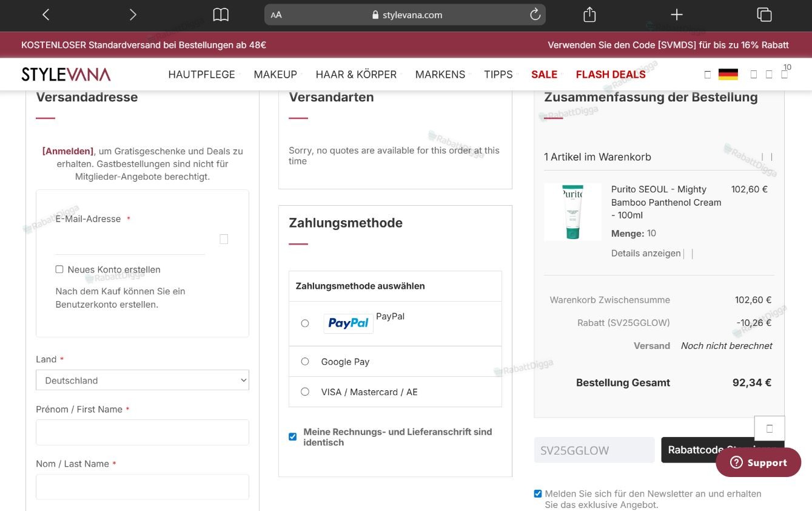Image resolution: width=812 pixels, height=511 pixels.
Task: Open the SALE menu
Action: (544, 75)
